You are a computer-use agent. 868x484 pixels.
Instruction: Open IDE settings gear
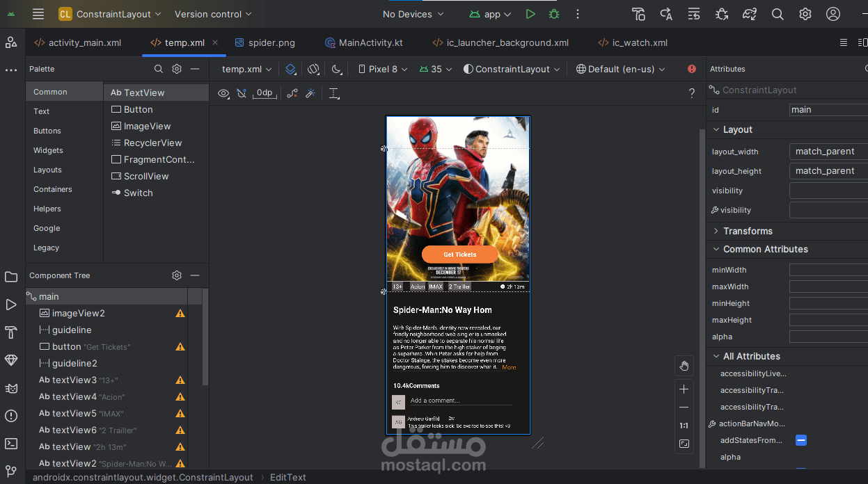(x=805, y=14)
